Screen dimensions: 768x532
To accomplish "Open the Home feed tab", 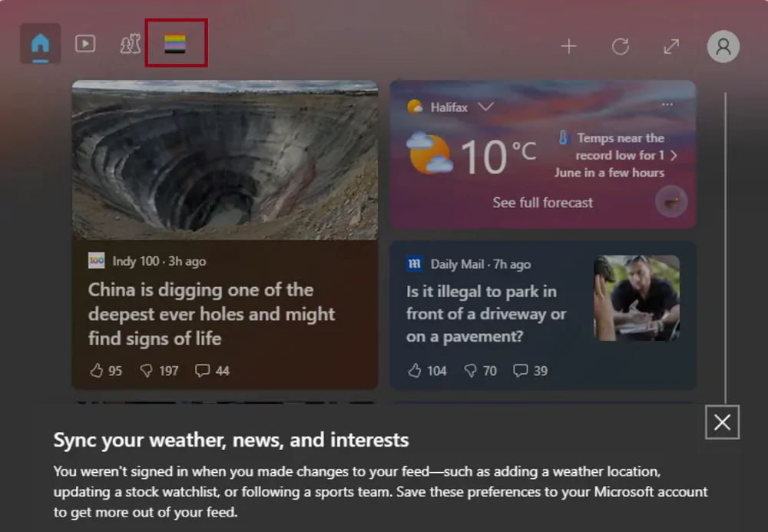I will tap(40, 44).
